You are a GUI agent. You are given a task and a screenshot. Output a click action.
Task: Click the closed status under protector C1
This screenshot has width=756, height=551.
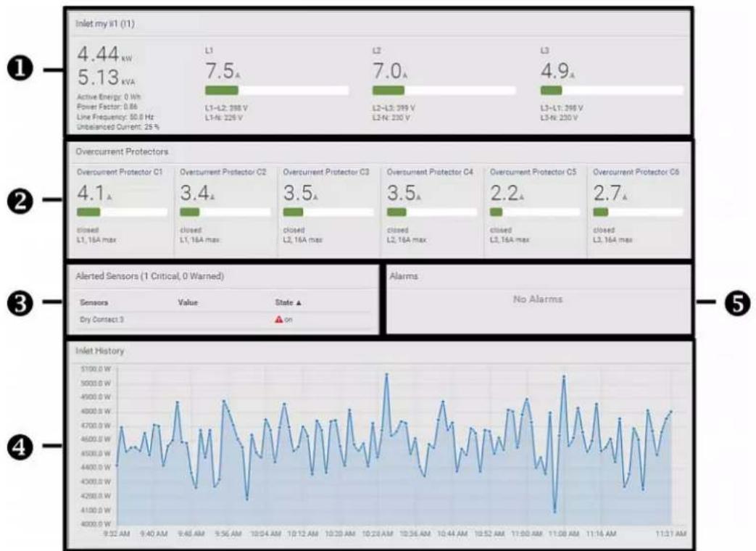pos(87,230)
